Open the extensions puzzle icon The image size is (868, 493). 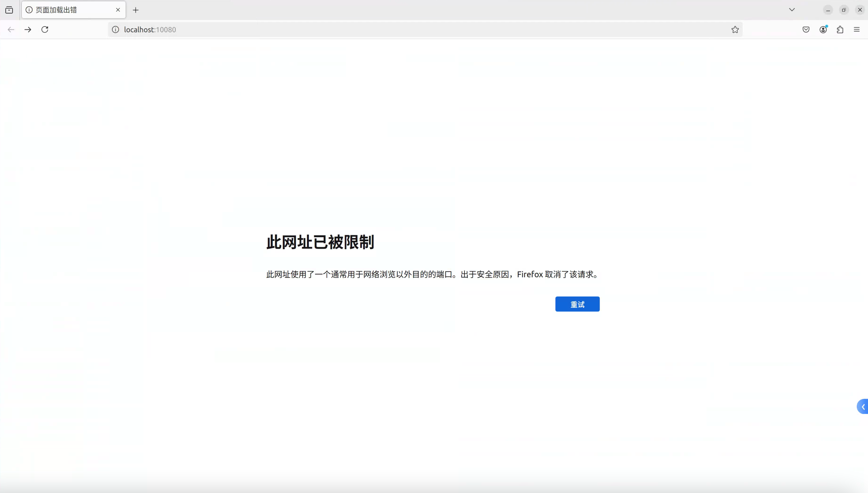(840, 29)
